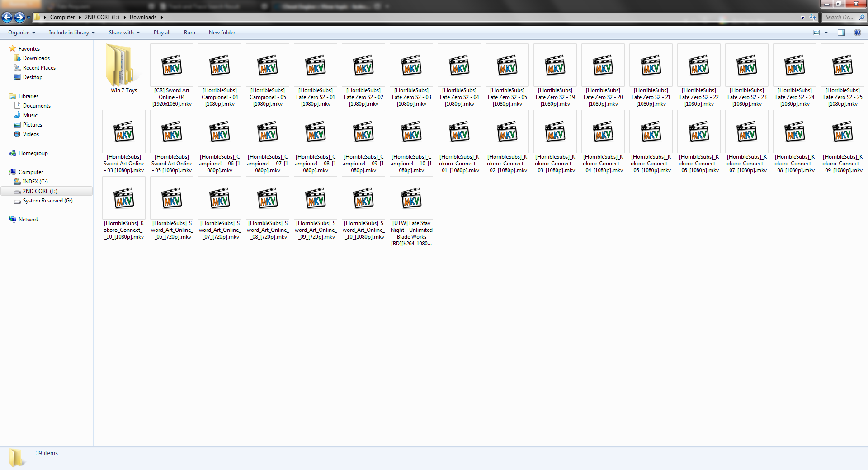Open Documents library in sidebar
This screenshot has height=470, width=868.
(37, 106)
